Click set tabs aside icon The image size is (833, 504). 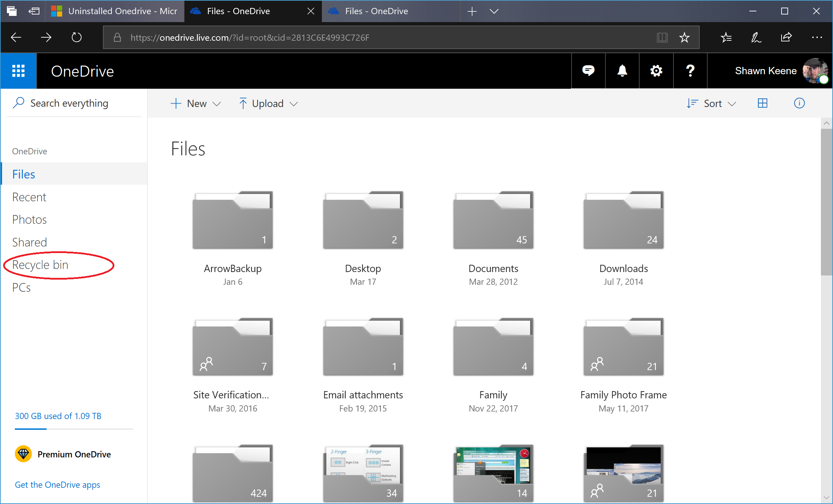[x=34, y=11]
